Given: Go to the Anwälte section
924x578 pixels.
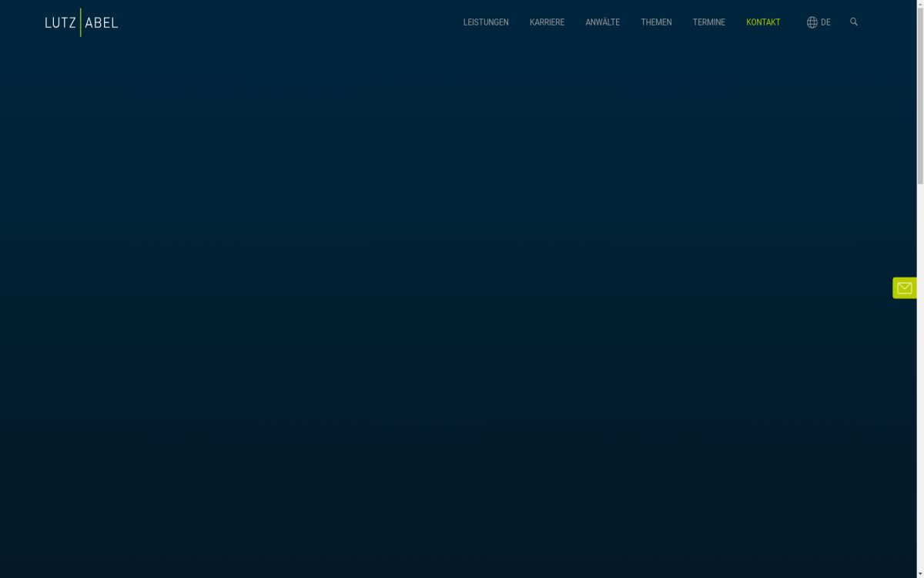Looking at the screenshot, I should [602, 22].
